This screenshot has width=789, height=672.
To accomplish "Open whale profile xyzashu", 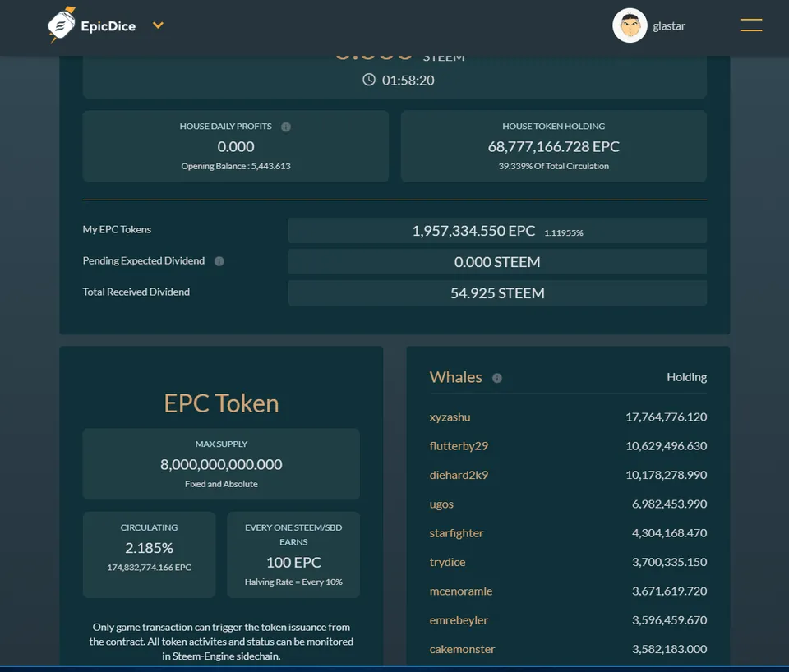I will (x=450, y=417).
